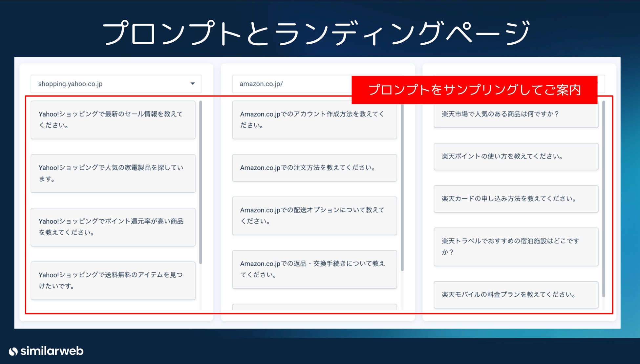Select prompt about Yahoo!ショッピング人気の家電製品
Screen dimensions: 640x364
click(x=113, y=173)
